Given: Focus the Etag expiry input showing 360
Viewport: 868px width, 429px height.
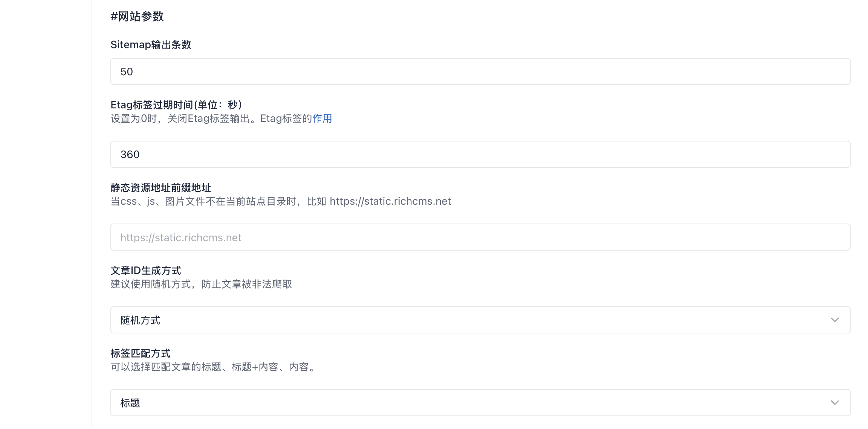Looking at the screenshot, I should coord(480,154).
